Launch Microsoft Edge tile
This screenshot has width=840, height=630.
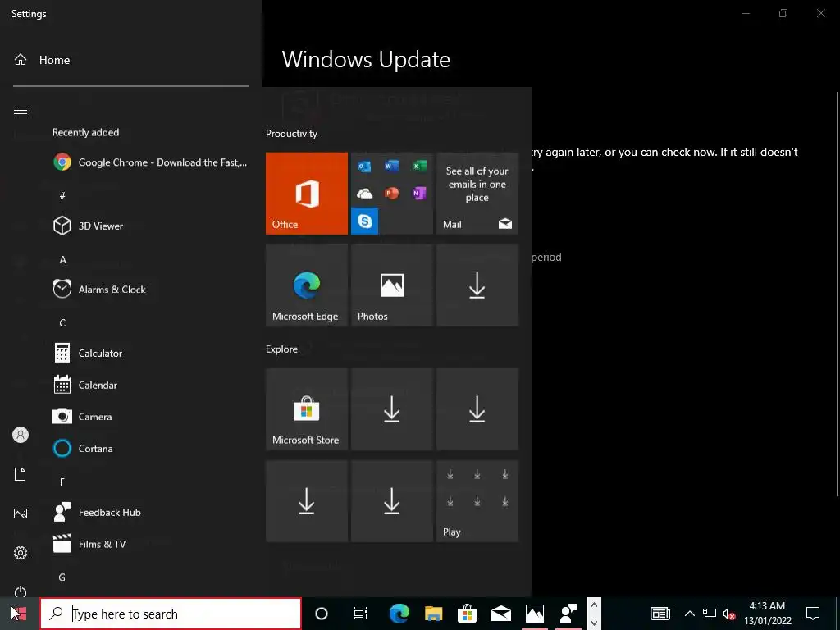pyautogui.click(x=307, y=285)
